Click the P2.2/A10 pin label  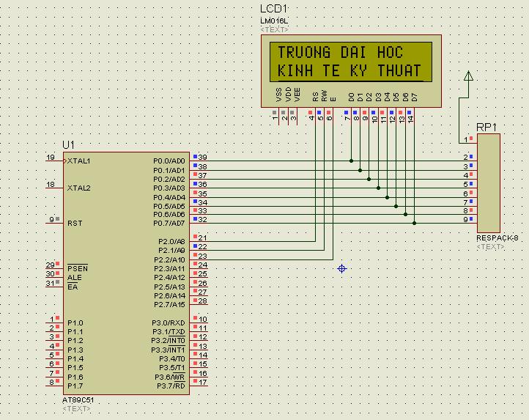point(169,260)
